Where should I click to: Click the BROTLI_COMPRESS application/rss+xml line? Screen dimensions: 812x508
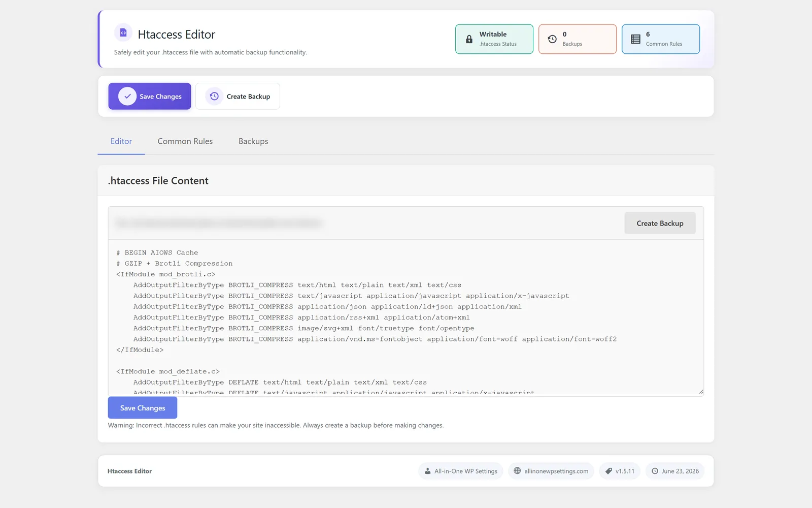pos(301,317)
